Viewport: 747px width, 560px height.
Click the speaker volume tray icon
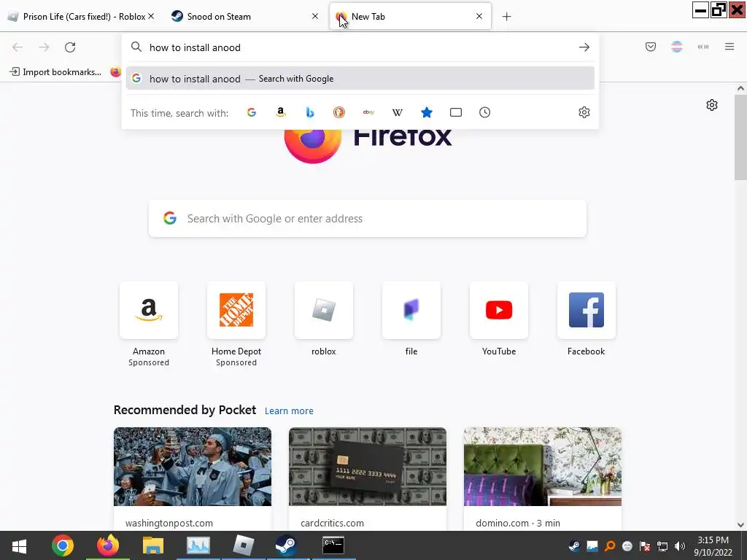tap(680, 546)
